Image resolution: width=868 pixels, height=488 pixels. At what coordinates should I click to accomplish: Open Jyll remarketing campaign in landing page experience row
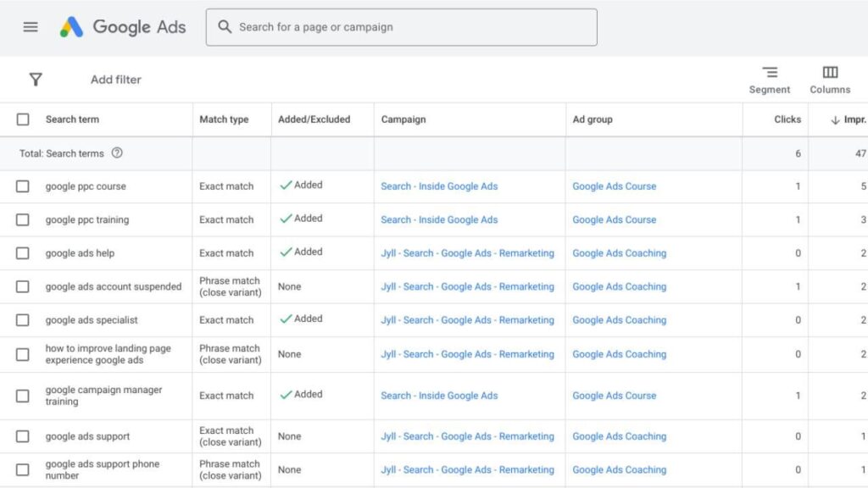click(467, 355)
